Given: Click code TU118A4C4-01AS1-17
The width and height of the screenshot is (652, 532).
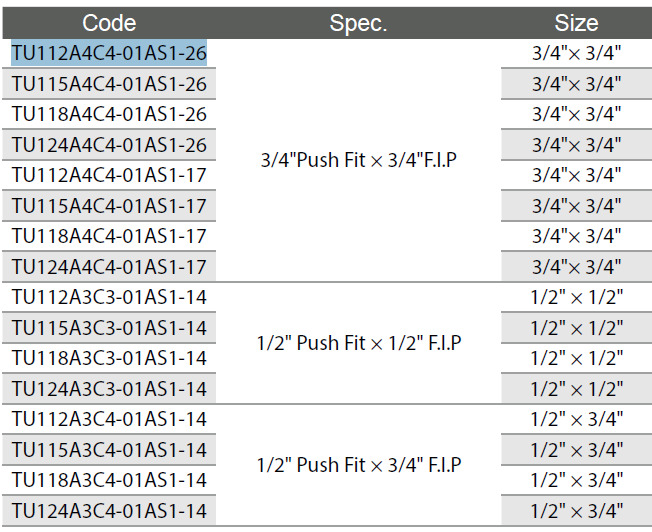Looking at the screenshot, I should click(109, 236).
